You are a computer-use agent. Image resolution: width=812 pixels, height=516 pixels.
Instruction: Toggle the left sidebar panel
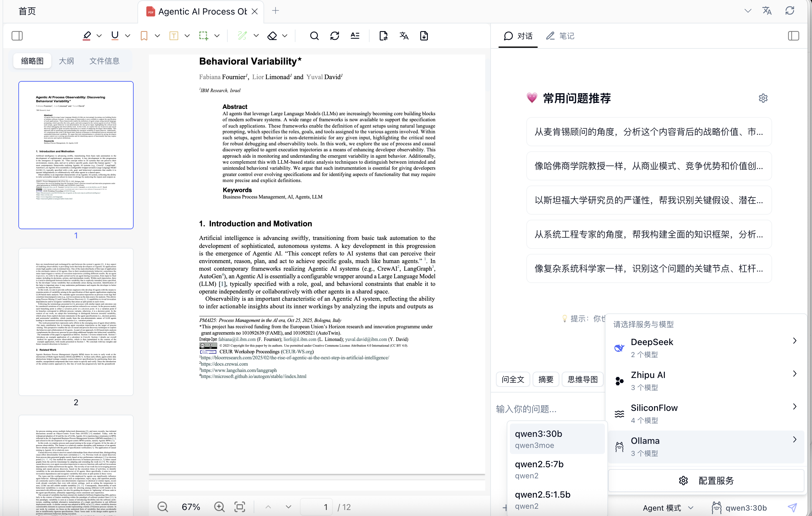pos(17,36)
